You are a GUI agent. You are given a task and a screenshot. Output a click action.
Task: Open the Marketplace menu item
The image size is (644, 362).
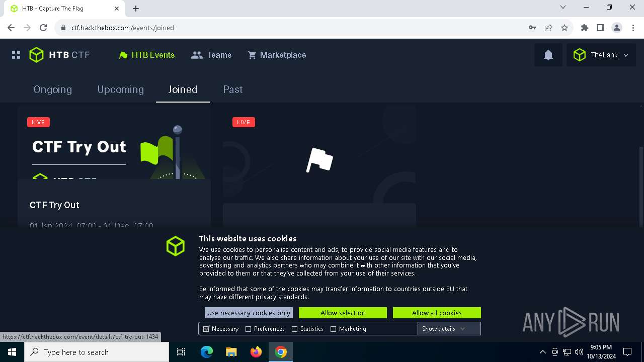(277, 55)
